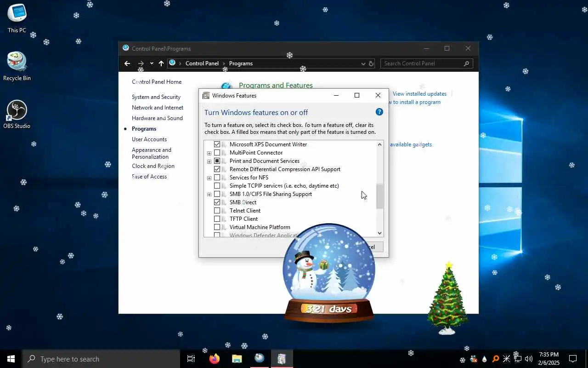Open the Windows Start menu

[x=11, y=359]
